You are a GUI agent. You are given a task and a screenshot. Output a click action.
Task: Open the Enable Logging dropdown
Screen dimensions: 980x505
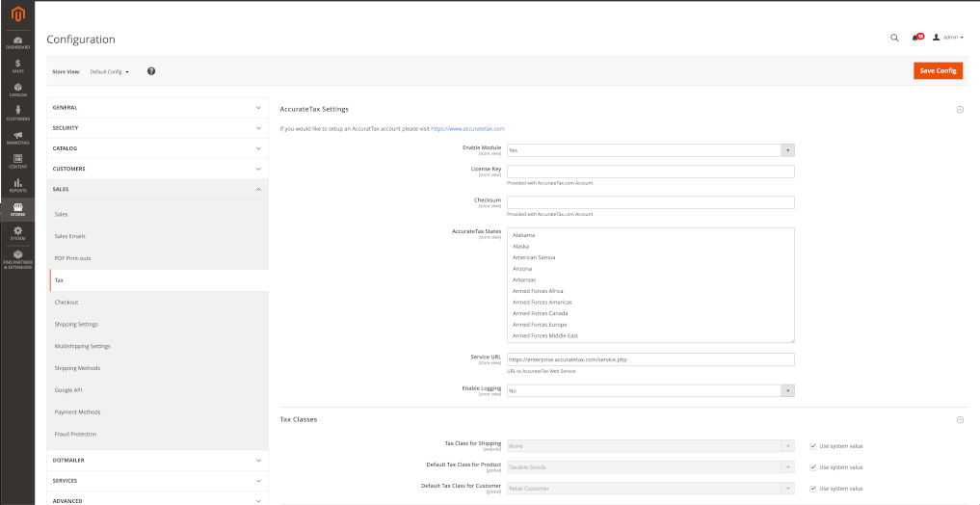point(650,390)
